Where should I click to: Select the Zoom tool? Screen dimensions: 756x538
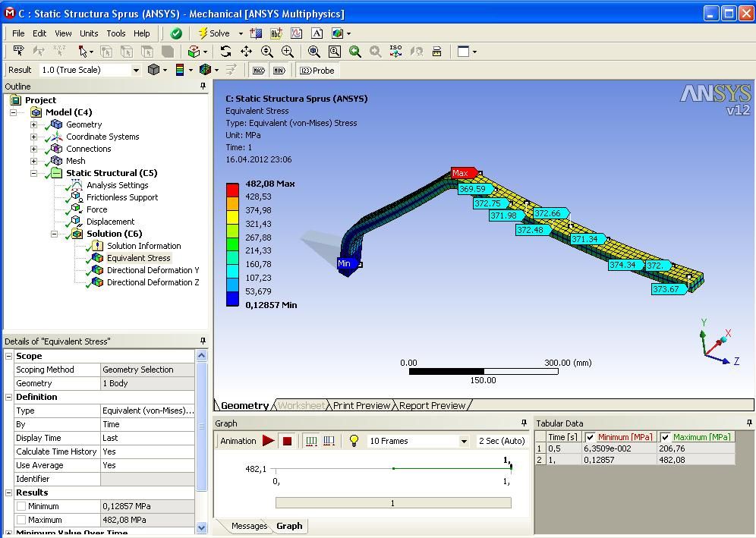click(266, 51)
